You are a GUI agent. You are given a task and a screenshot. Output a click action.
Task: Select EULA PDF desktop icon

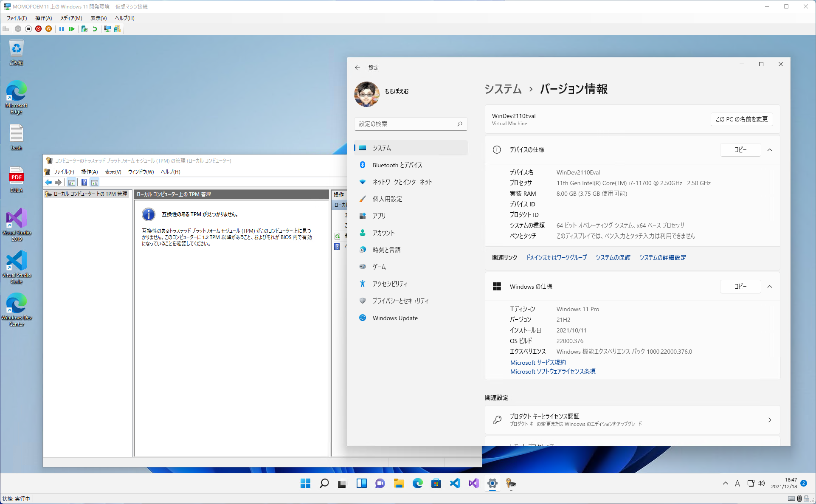pyautogui.click(x=17, y=180)
